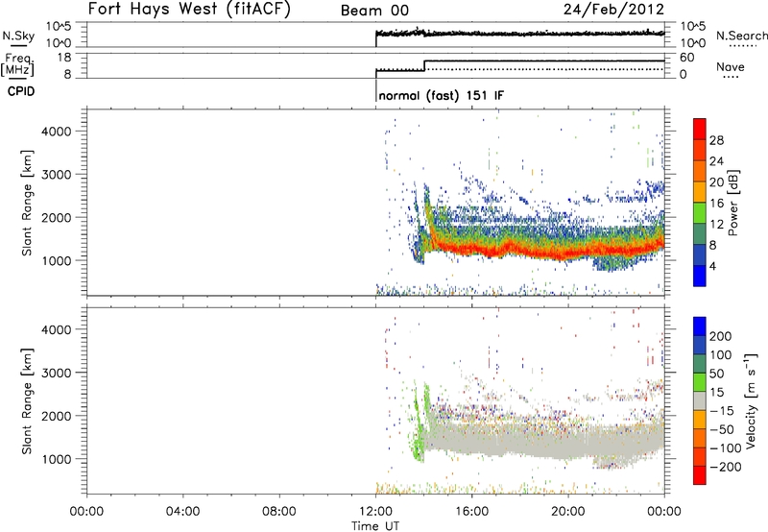Click the '08:00' time axis label

[279, 512]
